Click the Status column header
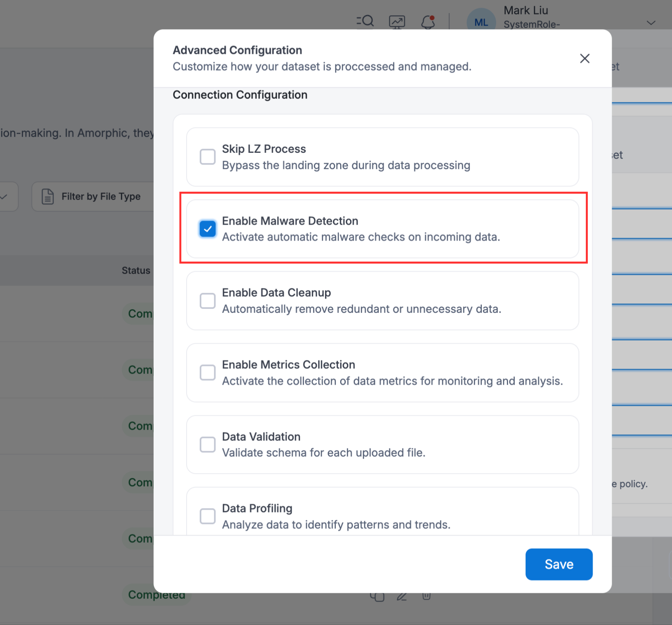 pyautogui.click(x=136, y=270)
